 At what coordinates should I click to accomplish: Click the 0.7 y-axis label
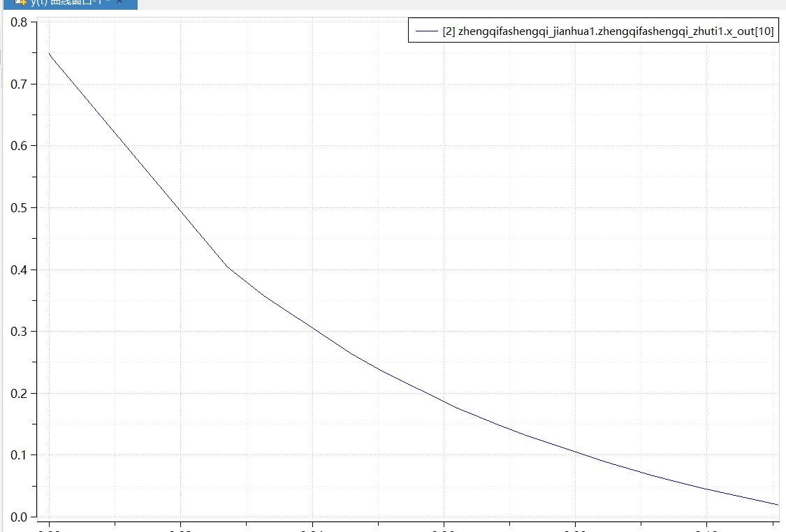[19, 84]
